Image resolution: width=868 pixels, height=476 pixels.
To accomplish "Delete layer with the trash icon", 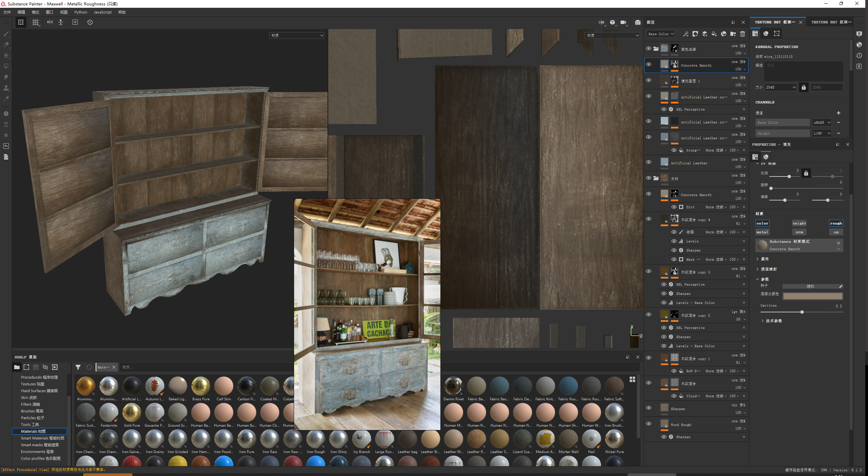I will pos(742,34).
